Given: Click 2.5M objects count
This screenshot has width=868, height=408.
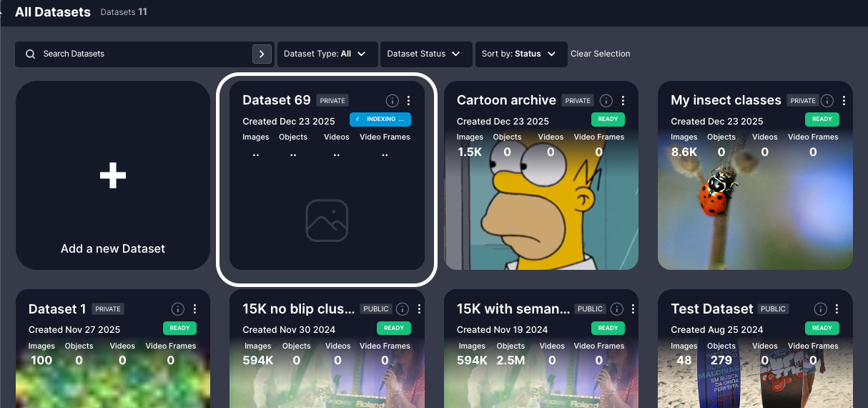Looking at the screenshot, I should click(x=510, y=360).
